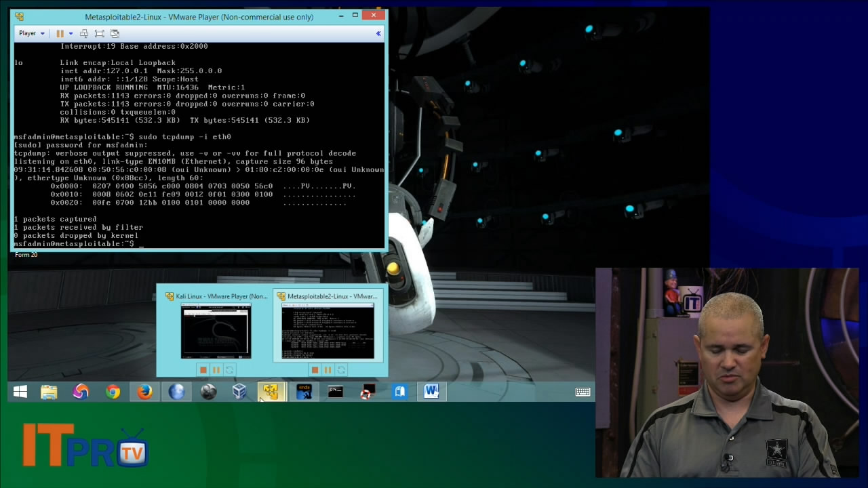
Task: Reset the Kali Linux VM from preview
Action: (230, 369)
